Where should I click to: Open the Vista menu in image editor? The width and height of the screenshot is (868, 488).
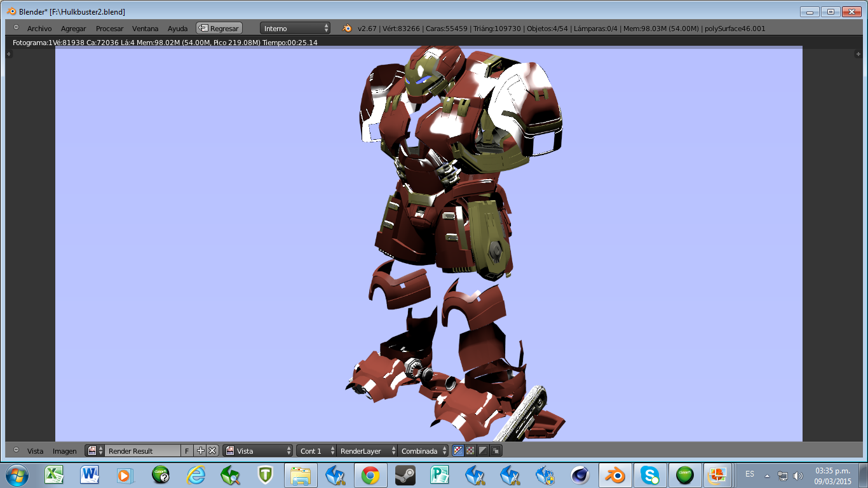click(36, 451)
